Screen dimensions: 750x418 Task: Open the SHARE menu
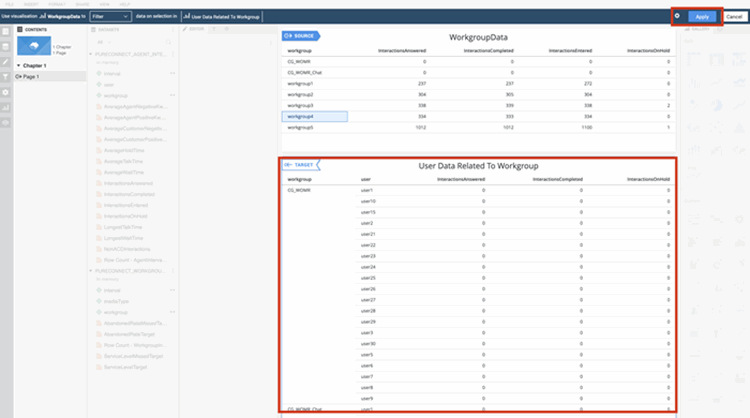(x=82, y=4)
